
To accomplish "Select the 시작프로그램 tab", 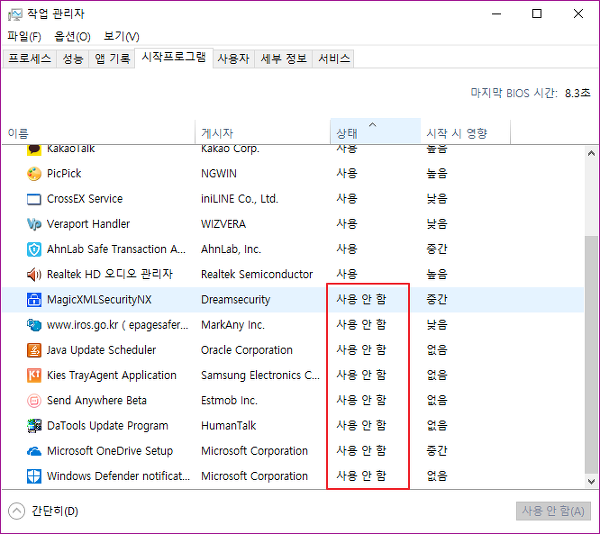I will pos(174,57).
